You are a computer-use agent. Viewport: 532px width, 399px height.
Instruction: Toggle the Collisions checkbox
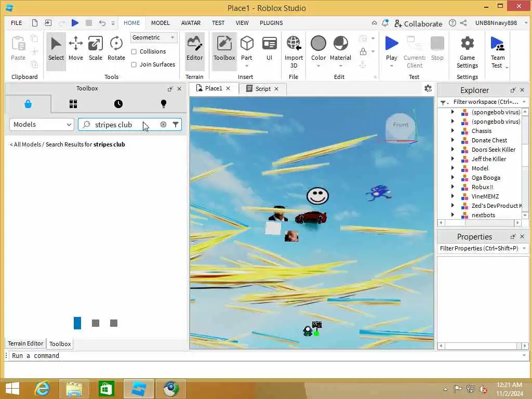click(134, 51)
